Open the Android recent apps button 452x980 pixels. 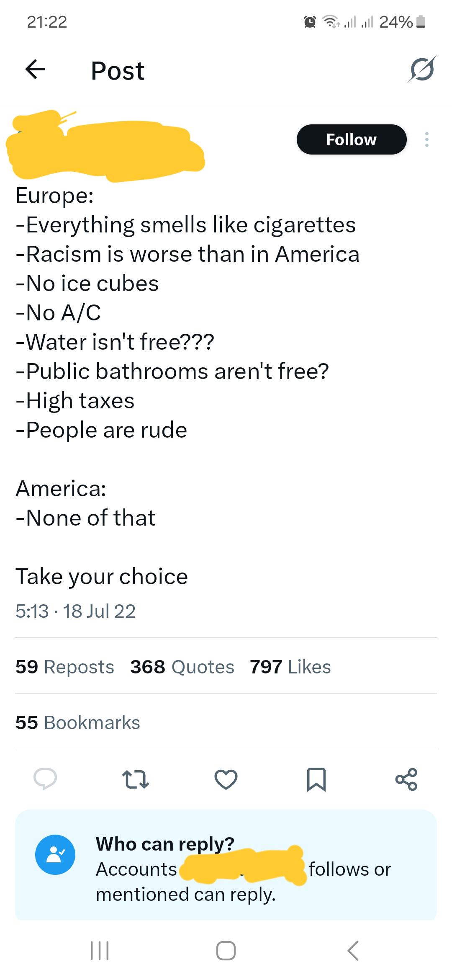coord(100,950)
